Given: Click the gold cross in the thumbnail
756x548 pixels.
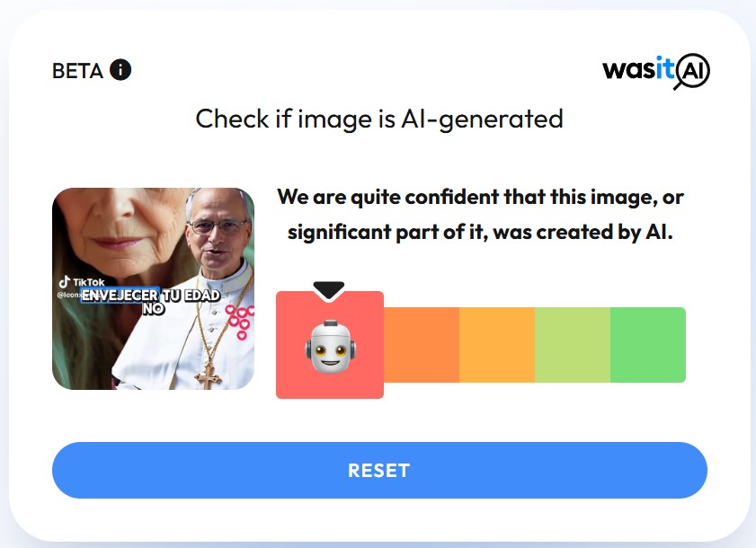Looking at the screenshot, I should [x=209, y=376].
